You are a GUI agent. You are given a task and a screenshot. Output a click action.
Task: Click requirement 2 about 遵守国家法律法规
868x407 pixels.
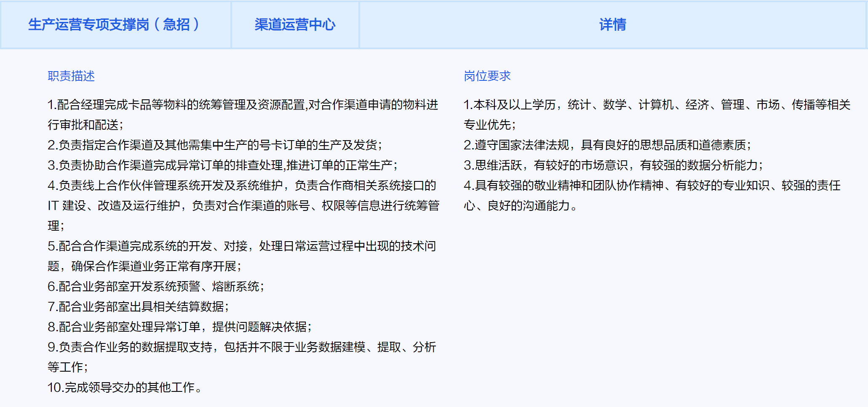[x=608, y=145]
